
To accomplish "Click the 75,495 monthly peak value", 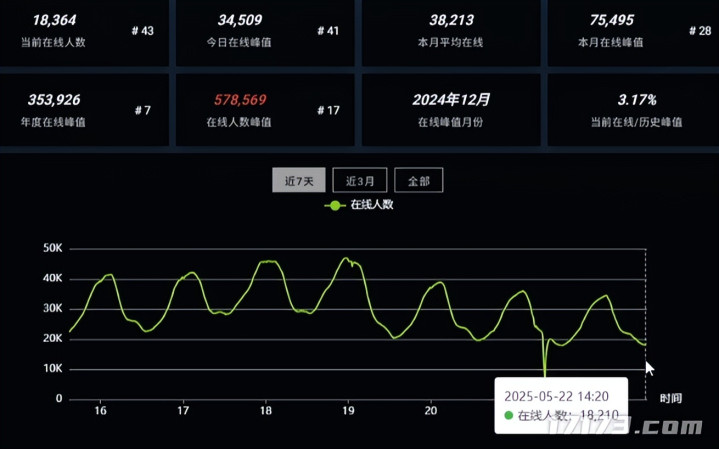I will click(612, 20).
